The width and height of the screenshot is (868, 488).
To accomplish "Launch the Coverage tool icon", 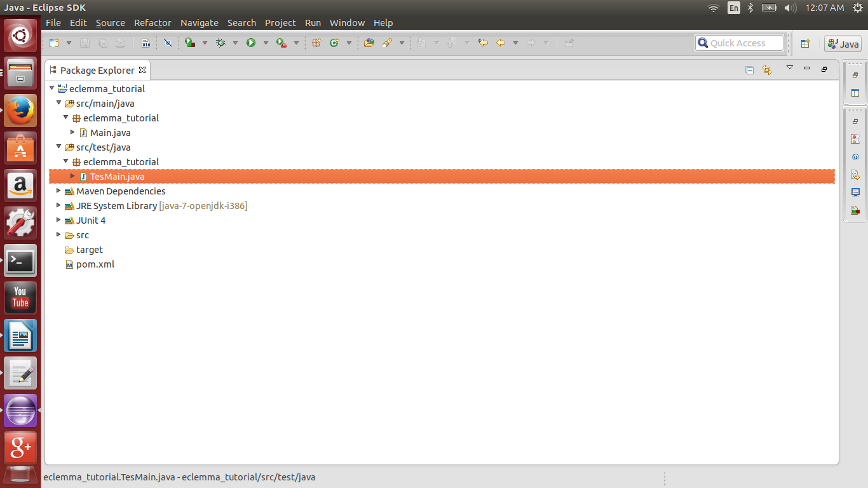I will pyautogui.click(x=191, y=43).
